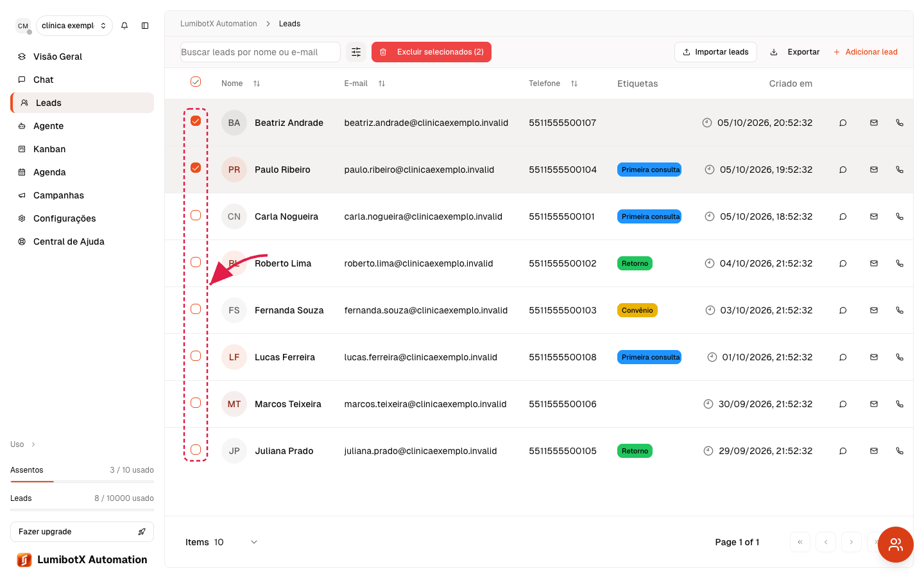Viewport: 924px width, 578px height.
Task: Open the filter options icon
Action: (356, 52)
